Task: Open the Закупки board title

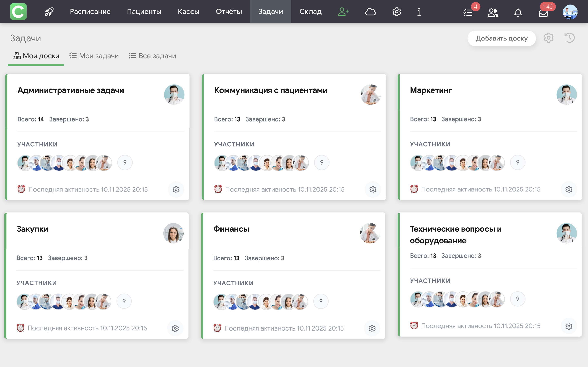Action: pos(32,229)
